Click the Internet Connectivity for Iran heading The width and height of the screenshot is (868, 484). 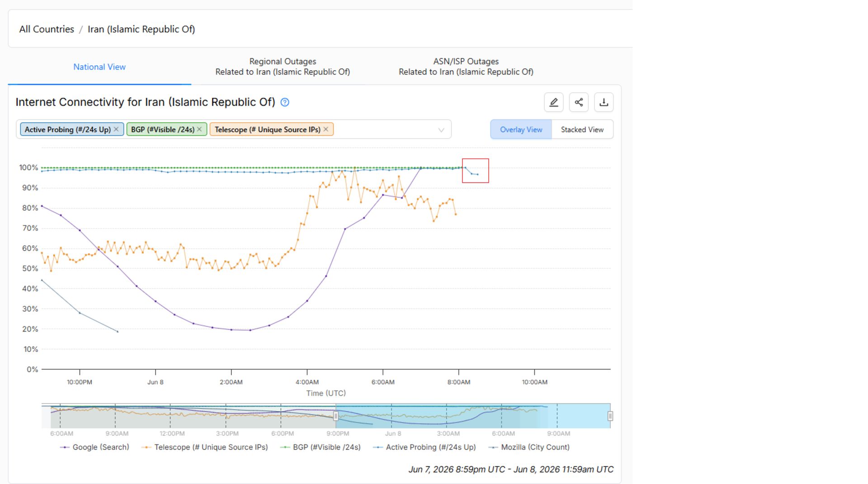(145, 102)
